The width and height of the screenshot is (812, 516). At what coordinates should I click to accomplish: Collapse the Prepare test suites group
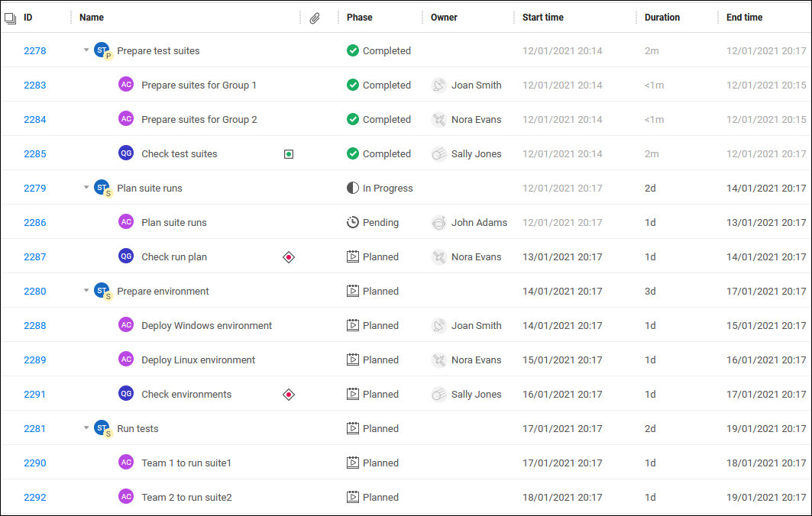click(86, 50)
